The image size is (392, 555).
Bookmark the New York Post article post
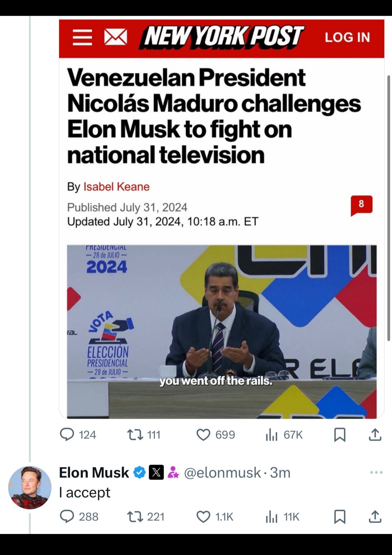(x=340, y=435)
